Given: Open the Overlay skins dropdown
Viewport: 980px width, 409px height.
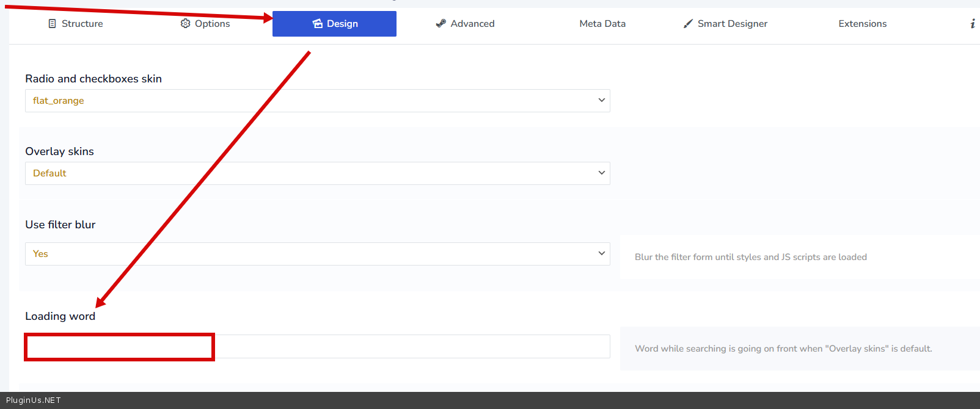Looking at the screenshot, I should click(x=317, y=173).
